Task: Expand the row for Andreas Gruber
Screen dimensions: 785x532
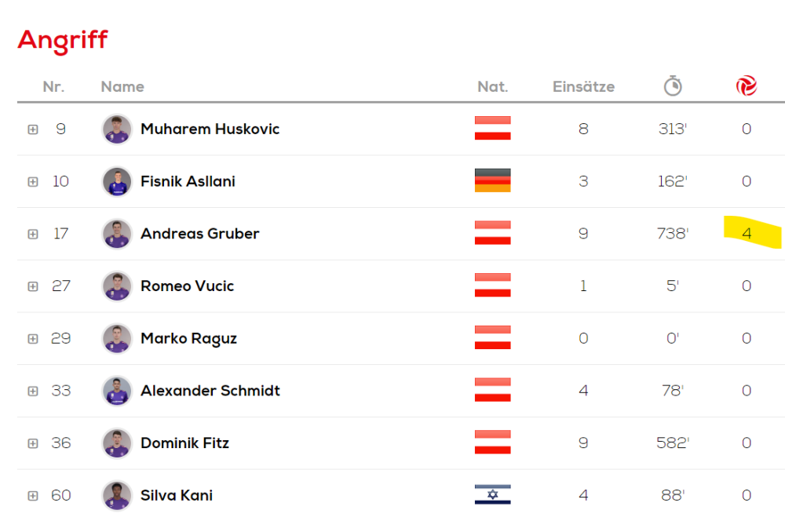Action: (x=33, y=234)
